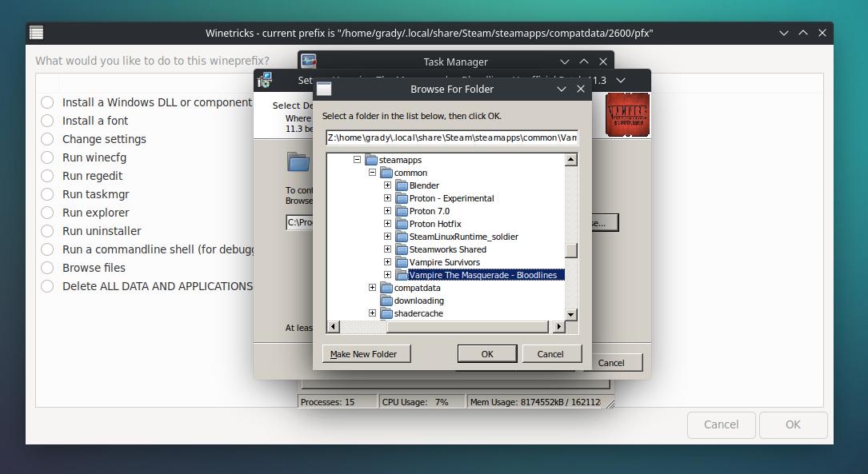Select the Run winecfg option
Screen dimensions: 868x474
(x=48, y=157)
